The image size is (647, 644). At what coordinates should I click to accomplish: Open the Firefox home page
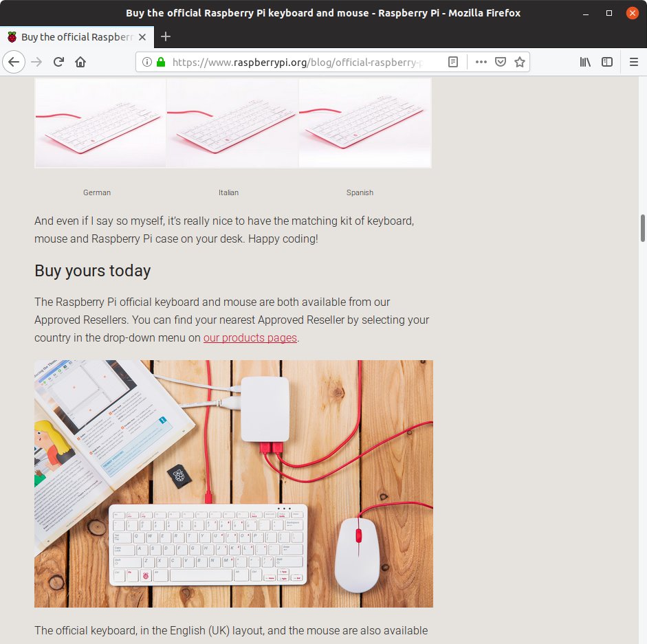(x=80, y=62)
